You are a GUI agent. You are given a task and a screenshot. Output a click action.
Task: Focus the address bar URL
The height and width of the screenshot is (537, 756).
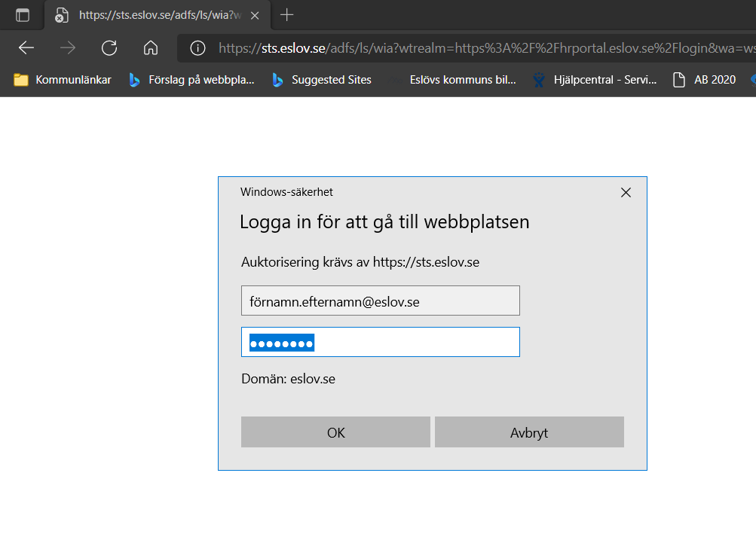486,48
